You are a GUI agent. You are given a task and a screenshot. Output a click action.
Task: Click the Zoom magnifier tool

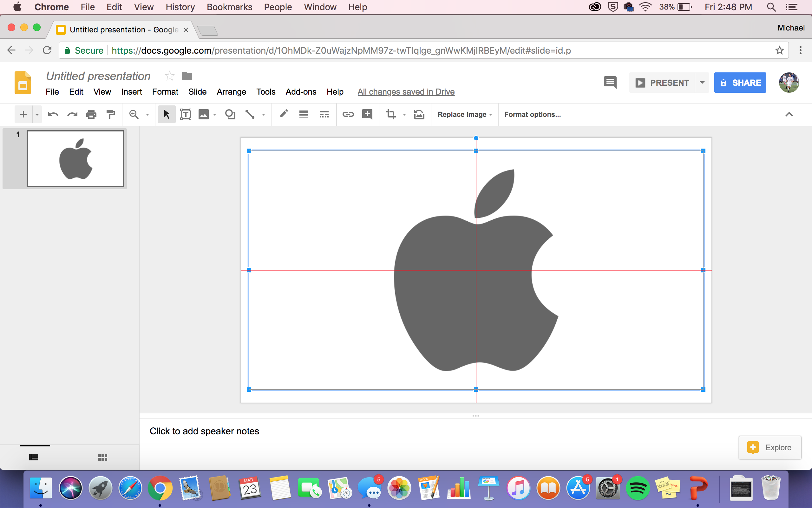click(x=134, y=115)
